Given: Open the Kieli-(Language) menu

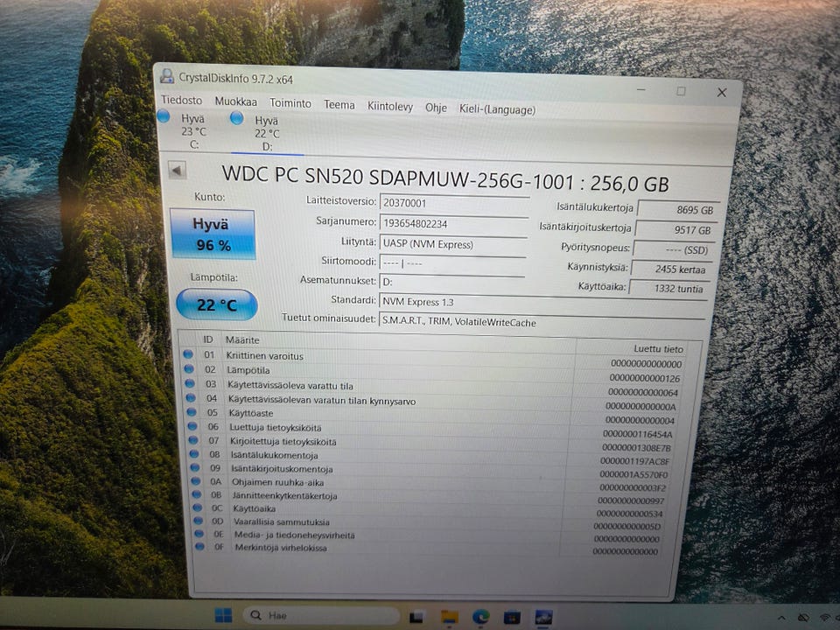Looking at the screenshot, I should [497, 109].
